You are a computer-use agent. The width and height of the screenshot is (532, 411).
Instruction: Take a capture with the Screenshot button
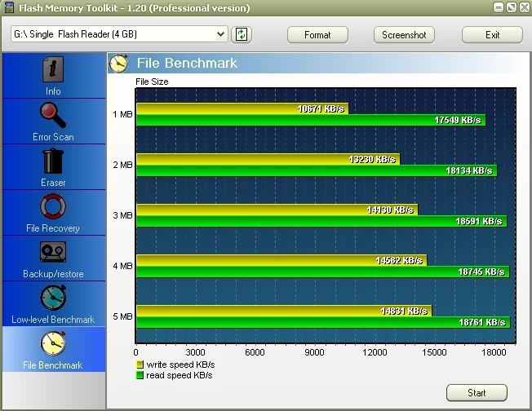tap(404, 35)
